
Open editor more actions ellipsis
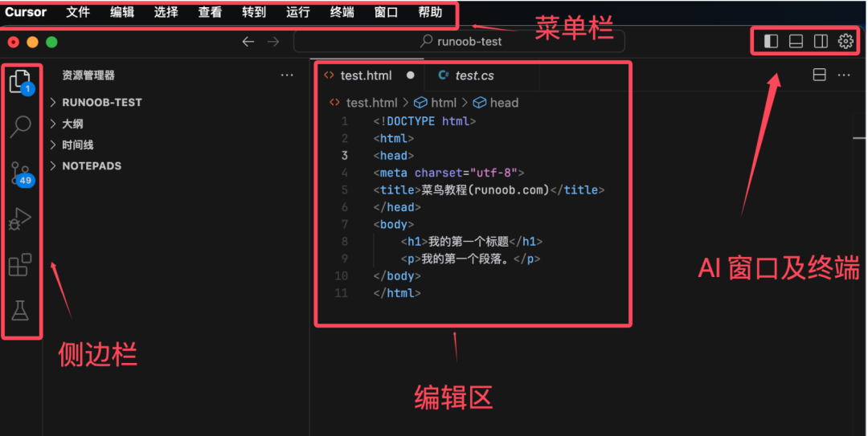coord(844,75)
